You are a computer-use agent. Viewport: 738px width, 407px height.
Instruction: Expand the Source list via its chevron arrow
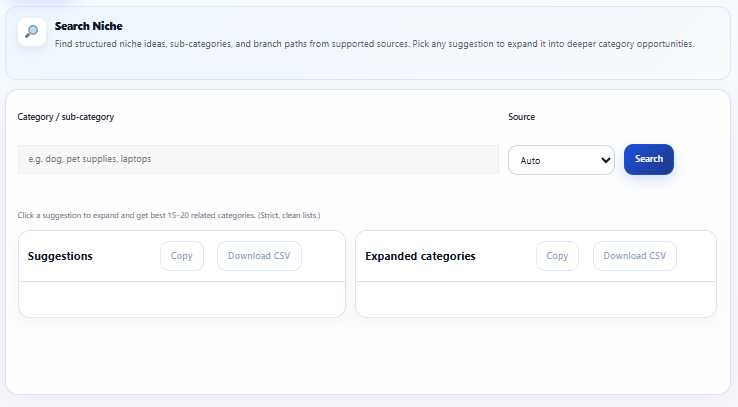(604, 160)
